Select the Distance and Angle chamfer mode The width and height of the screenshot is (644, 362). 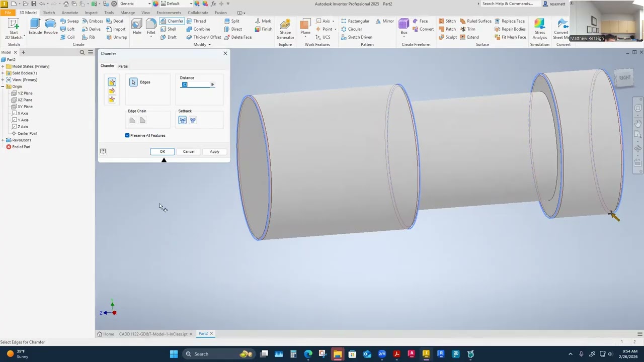(112, 91)
